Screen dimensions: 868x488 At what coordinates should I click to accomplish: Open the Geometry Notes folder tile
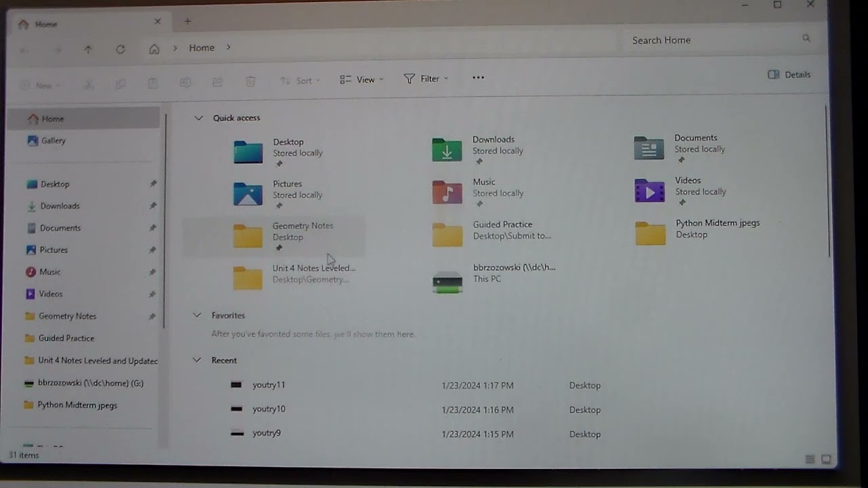click(x=274, y=236)
